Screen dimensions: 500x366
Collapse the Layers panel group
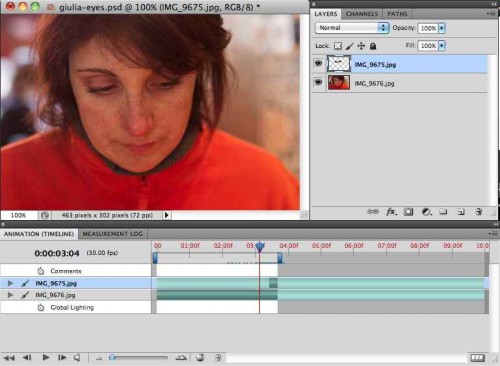pyautogui.click(x=494, y=4)
